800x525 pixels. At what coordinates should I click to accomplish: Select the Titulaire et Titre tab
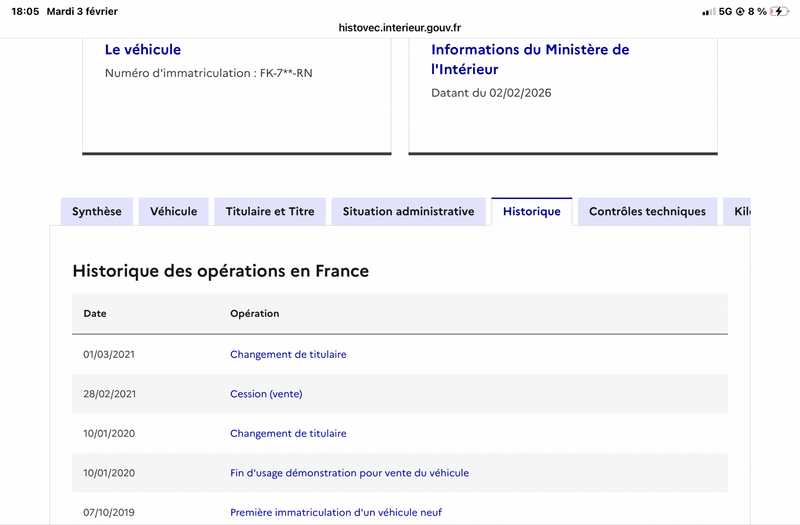[270, 211]
